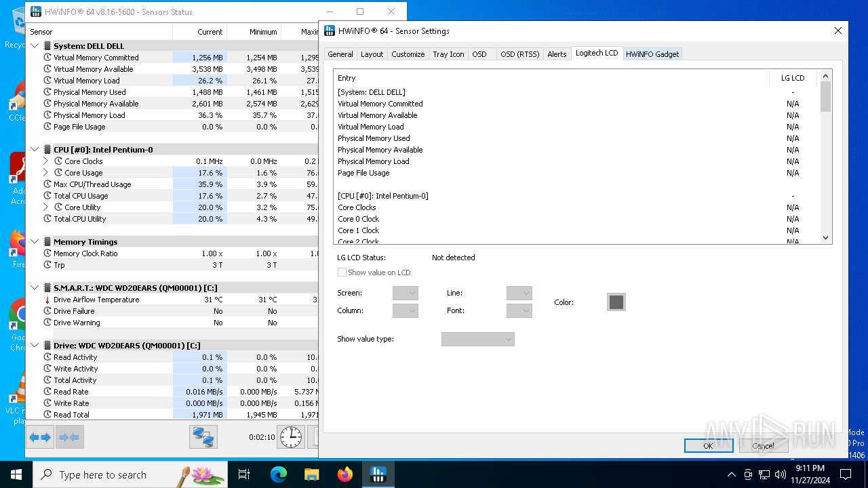Viewport: 868px width, 488px height.
Task: Open notification center icon
Action: coord(846,474)
